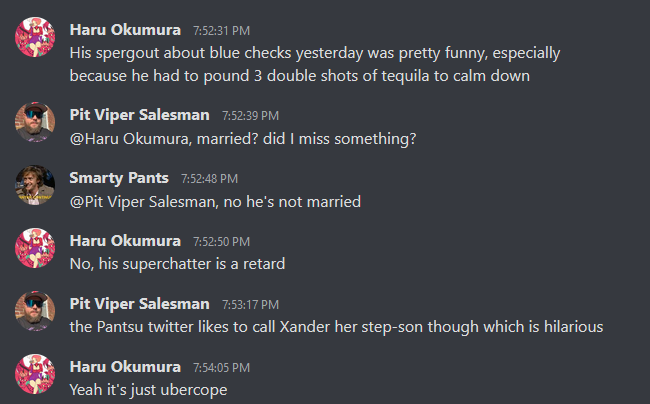The width and height of the screenshot is (650, 404).
Task: Select the 7:52:48 PM timestamp
Action: 209,179
